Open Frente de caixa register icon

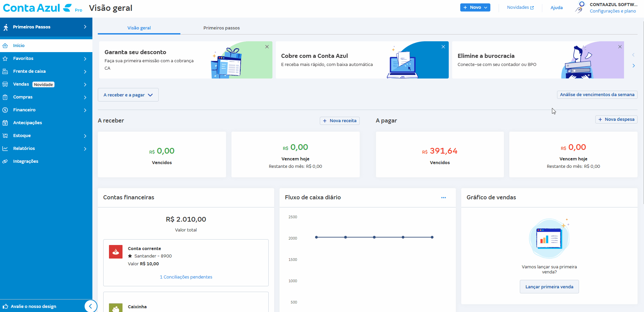coord(5,71)
